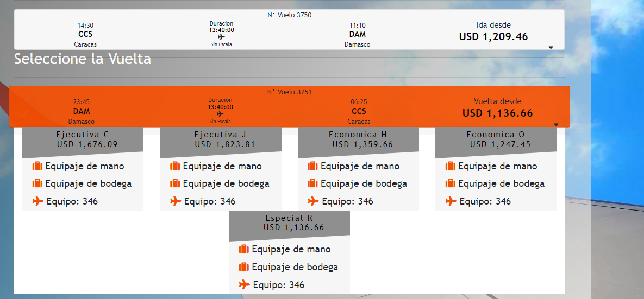Collapse the return flight 3751 dropdown arrow
The width and height of the screenshot is (644, 299).
tap(556, 124)
